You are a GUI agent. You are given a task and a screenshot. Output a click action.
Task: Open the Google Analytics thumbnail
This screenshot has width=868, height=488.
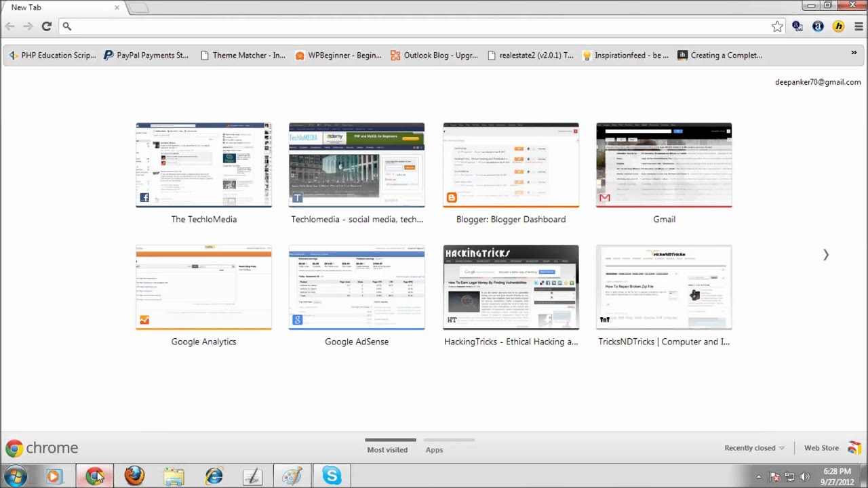[203, 287]
